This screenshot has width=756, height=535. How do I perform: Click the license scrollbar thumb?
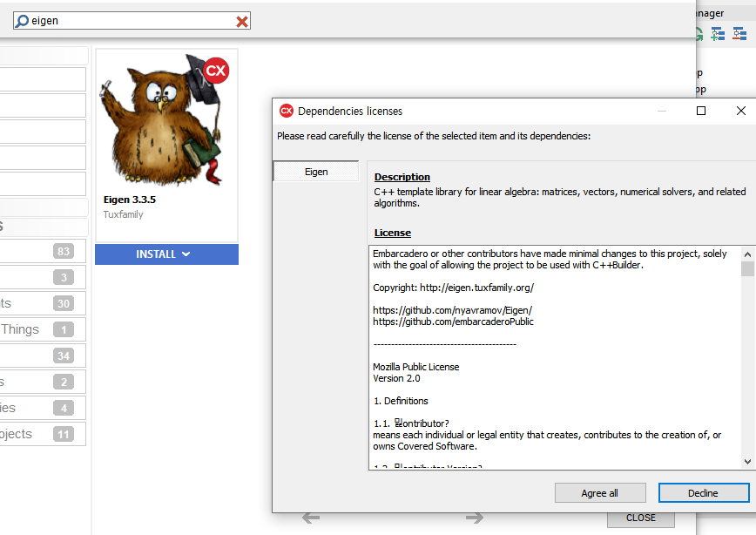pos(748,268)
